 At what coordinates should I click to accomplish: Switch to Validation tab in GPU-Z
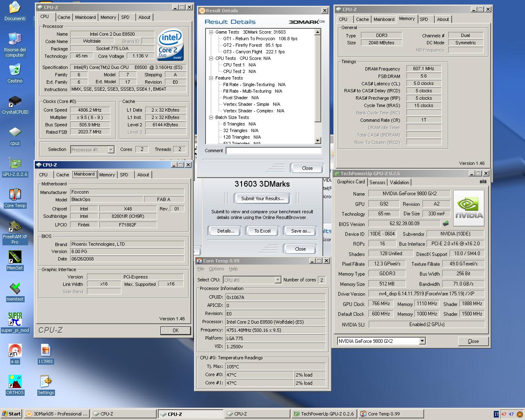tap(399, 183)
